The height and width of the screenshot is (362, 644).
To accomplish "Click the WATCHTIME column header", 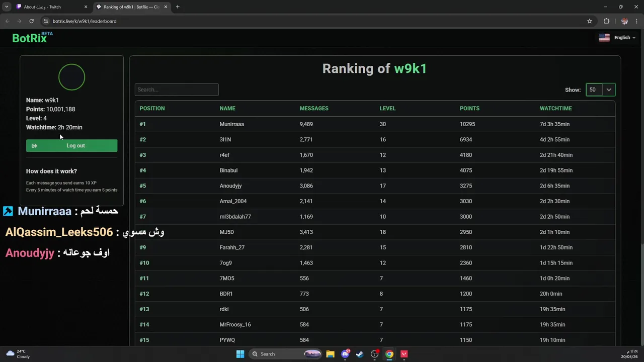I will [556, 109].
